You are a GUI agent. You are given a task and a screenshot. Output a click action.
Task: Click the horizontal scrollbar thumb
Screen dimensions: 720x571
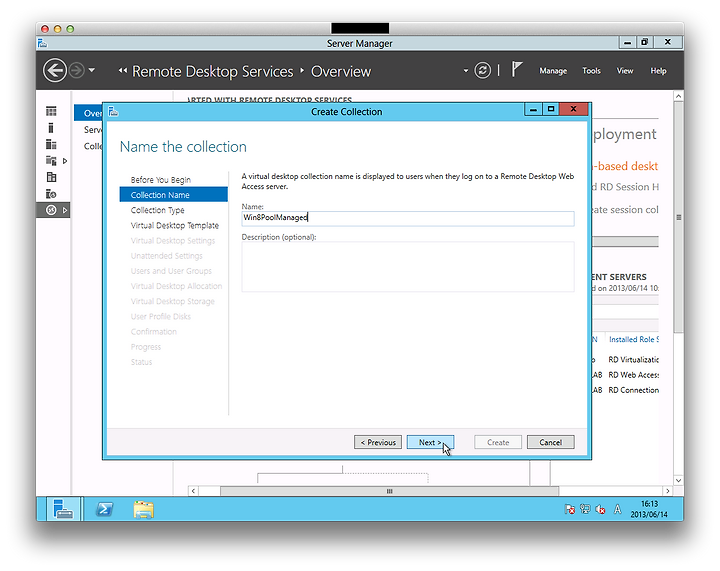pyautogui.click(x=389, y=491)
